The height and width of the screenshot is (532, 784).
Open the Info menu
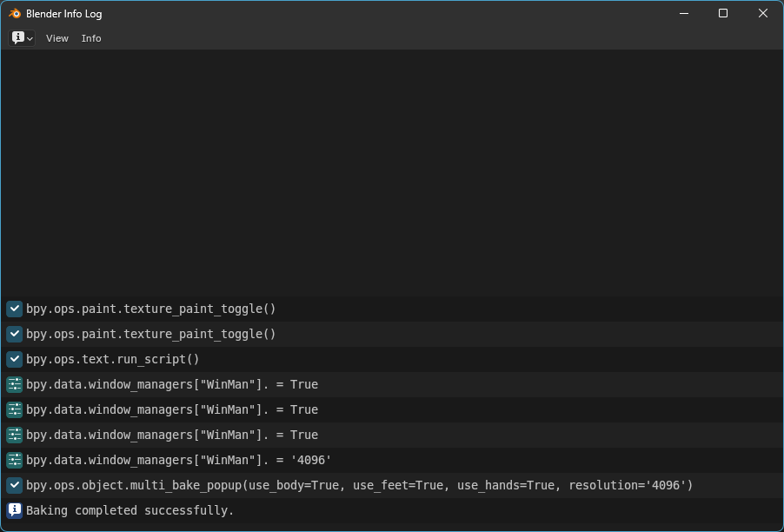click(x=90, y=37)
